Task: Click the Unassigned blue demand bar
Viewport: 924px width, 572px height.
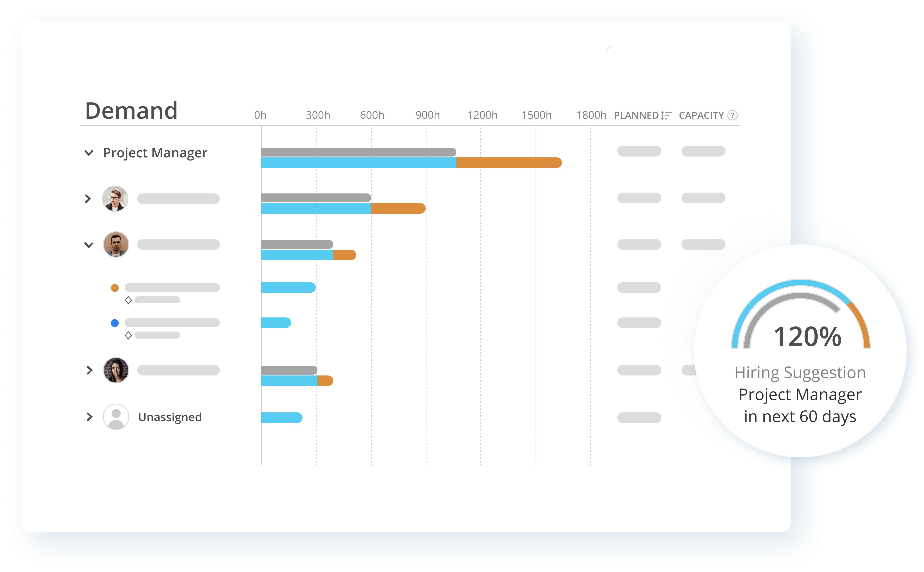Action: (x=282, y=418)
